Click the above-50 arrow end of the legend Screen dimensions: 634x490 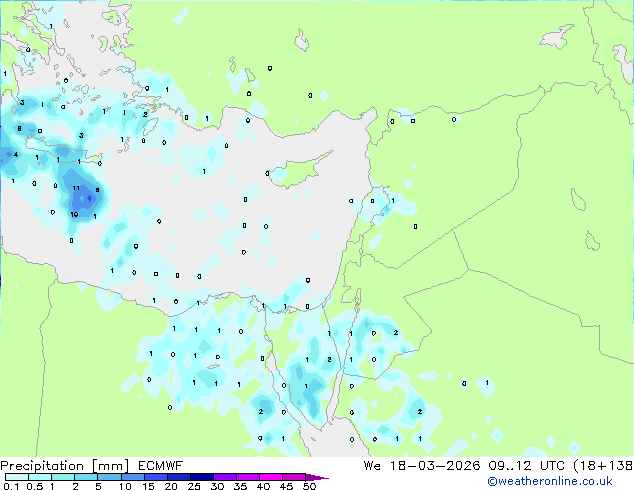pyautogui.click(x=317, y=477)
